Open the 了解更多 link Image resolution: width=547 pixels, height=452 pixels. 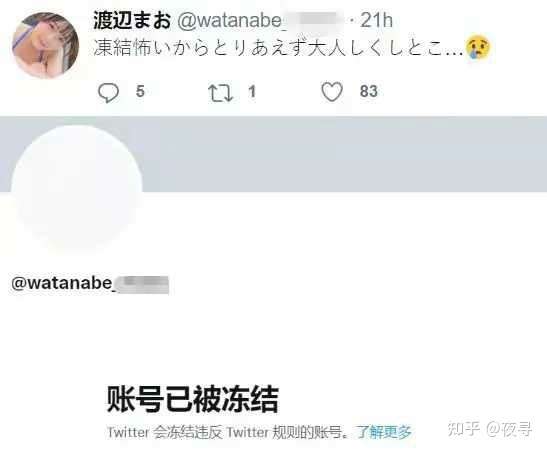(x=384, y=432)
